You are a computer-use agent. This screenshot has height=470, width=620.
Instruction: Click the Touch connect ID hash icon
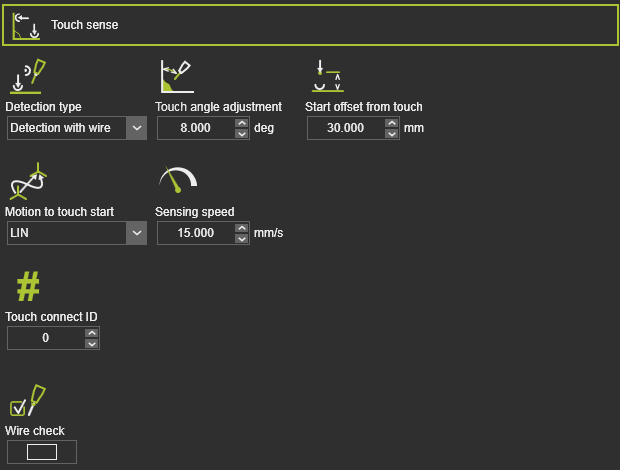[27, 287]
